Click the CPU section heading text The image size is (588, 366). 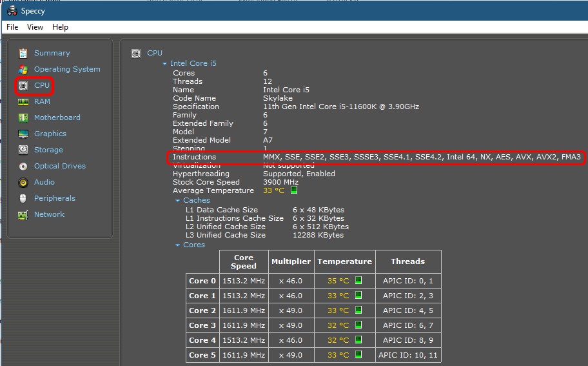(155, 54)
